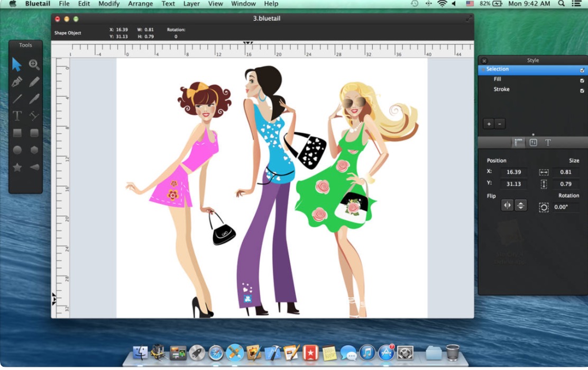The image size is (588, 370).
Task: Select the Text tool in Tools palette
Action: click(x=17, y=116)
